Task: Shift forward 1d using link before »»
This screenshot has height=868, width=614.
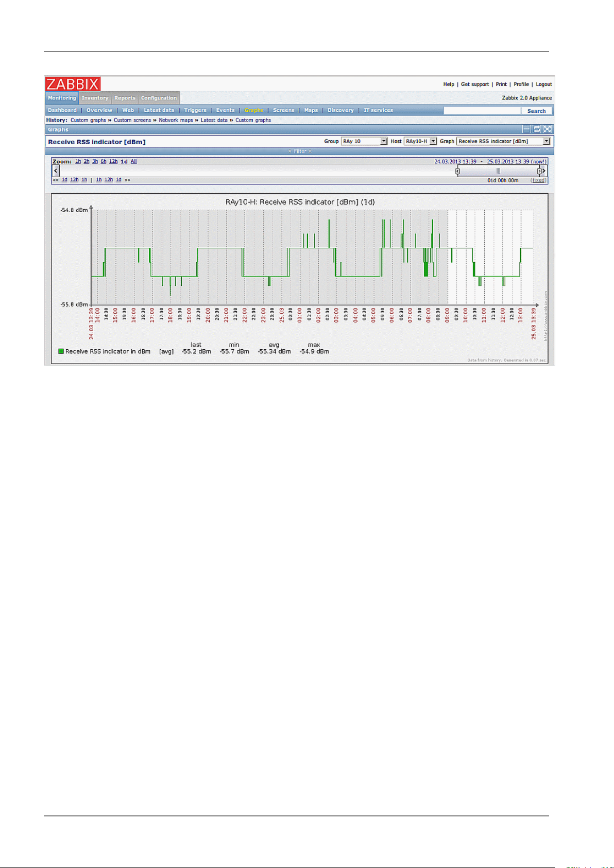Action: (x=118, y=180)
